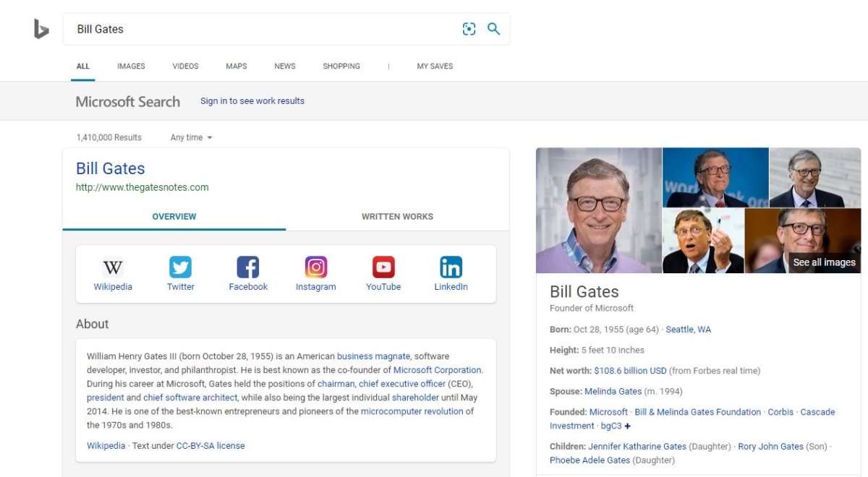The width and height of the screenshot is (868, 477).
Task: Open the YouTube channel icon
Action: click(383, 267)
